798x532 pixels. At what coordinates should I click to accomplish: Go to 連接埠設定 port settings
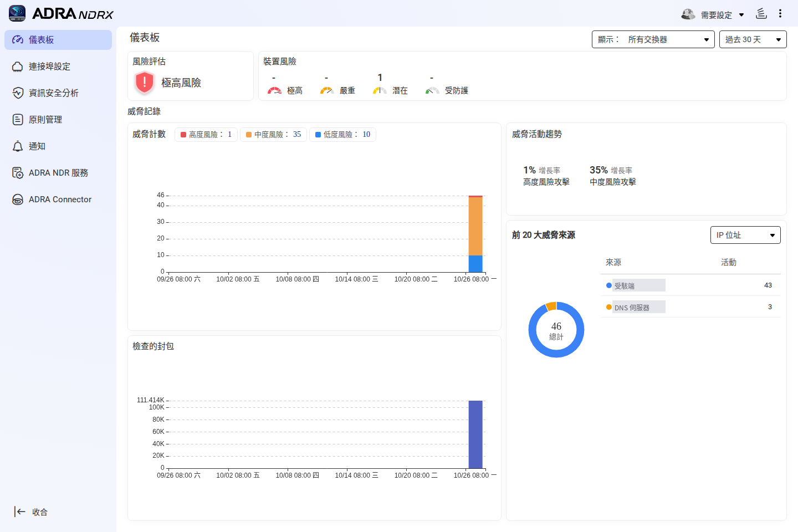tap(58, 66)
